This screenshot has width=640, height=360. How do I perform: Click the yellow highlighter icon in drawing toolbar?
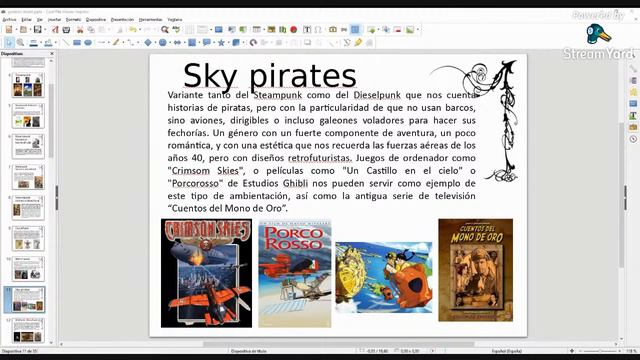pos(358,42)
